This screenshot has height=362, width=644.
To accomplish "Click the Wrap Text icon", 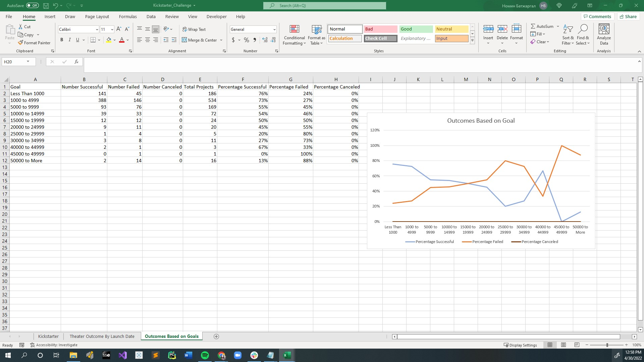I will (195, 29).
